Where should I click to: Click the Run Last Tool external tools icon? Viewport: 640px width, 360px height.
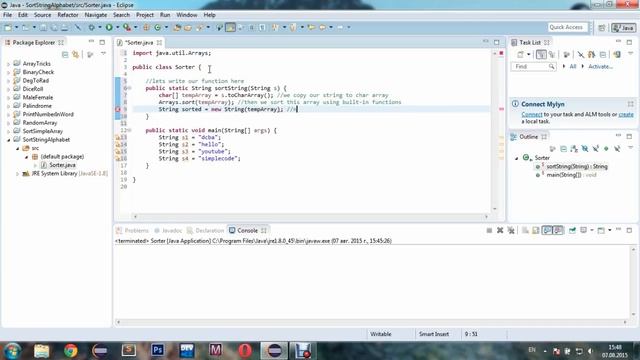point(127,27)
